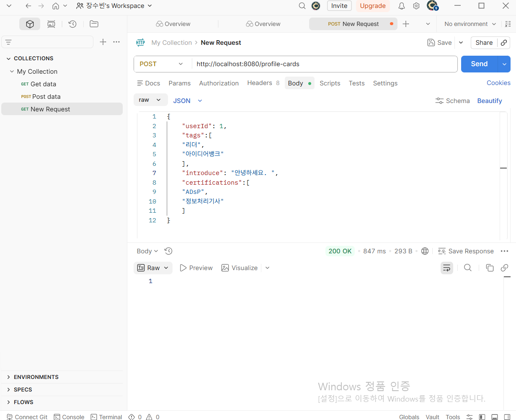The width and height of the screenshot is (516, 420).
Task: Open the Environments sidebar panel icon
Action: point(51,24)
